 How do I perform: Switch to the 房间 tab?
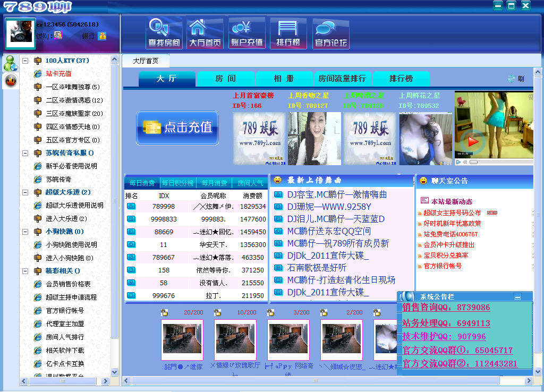pos(225,79)
